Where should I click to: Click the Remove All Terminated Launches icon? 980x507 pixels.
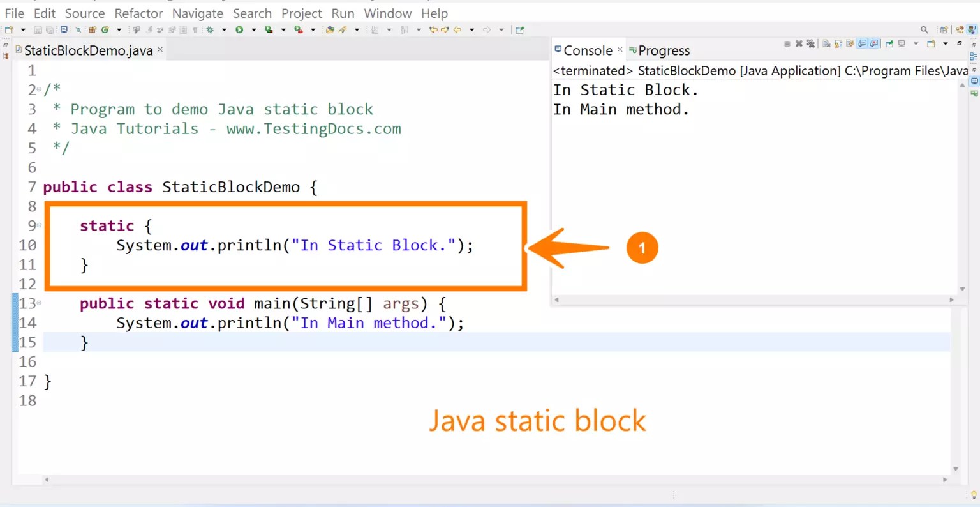click(810, 43)
